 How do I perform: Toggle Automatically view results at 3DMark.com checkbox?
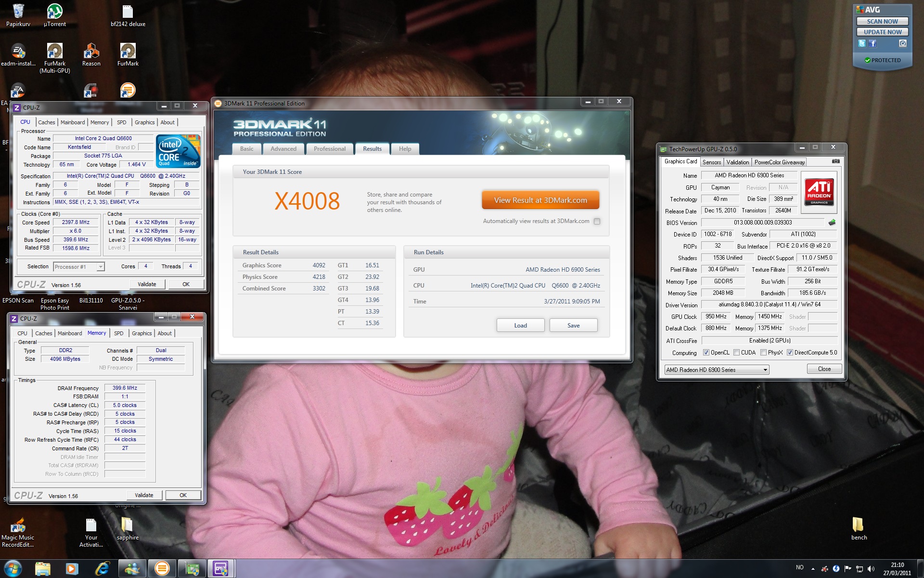click(x=597, y=222)
